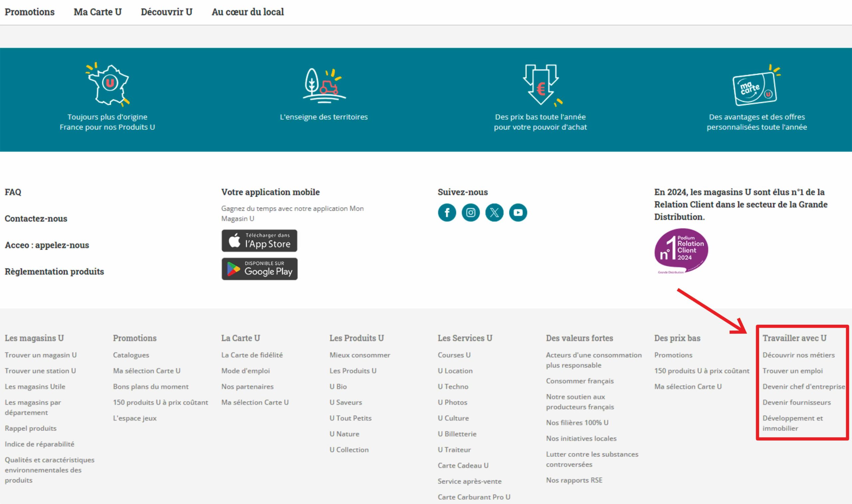Open U Bio link
The width and height of the screenshot is (852, 504).
pyautogui.click(x=338, y=387)
